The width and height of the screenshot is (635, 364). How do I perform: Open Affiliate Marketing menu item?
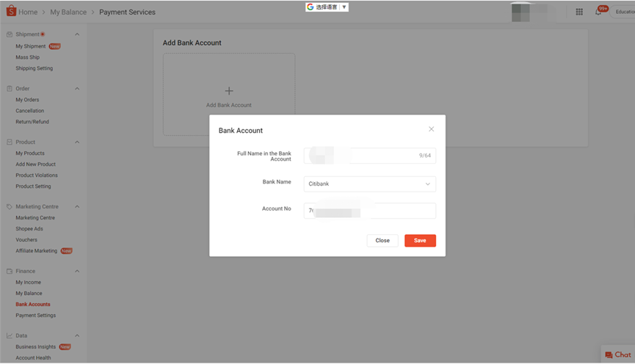click(x=37, y=251)
